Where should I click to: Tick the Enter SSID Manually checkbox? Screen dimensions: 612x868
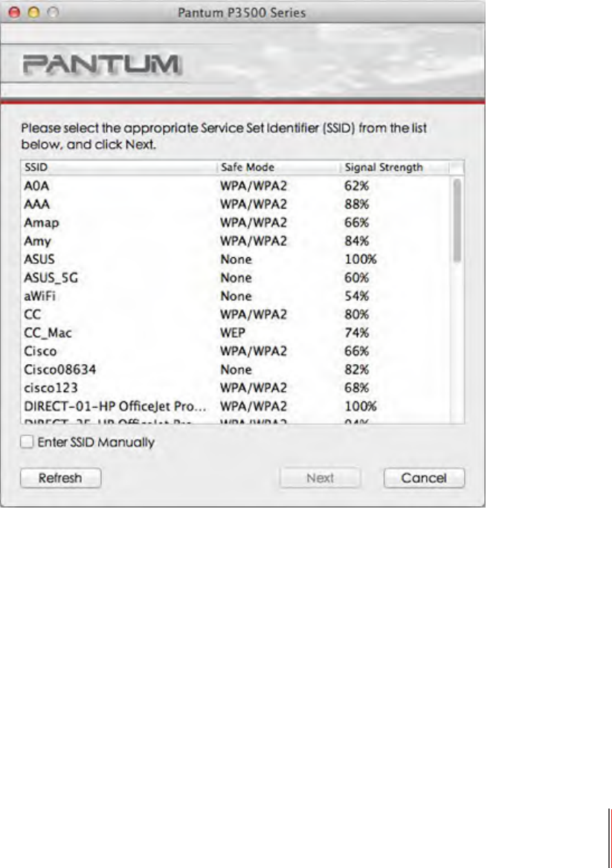(27, 441)
